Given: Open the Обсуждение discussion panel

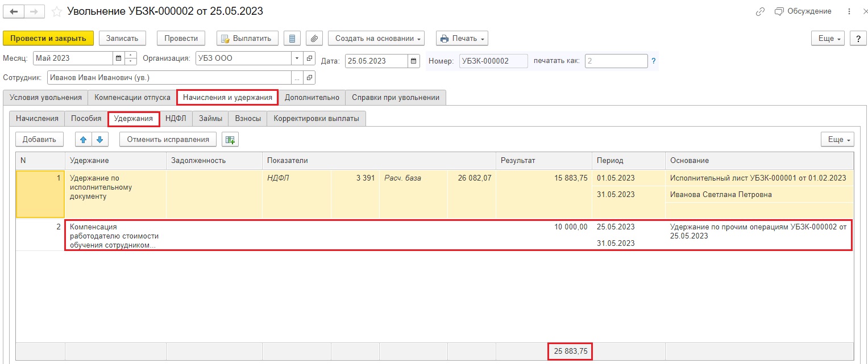Looking at the screenshot, I should tap(803, 11).
